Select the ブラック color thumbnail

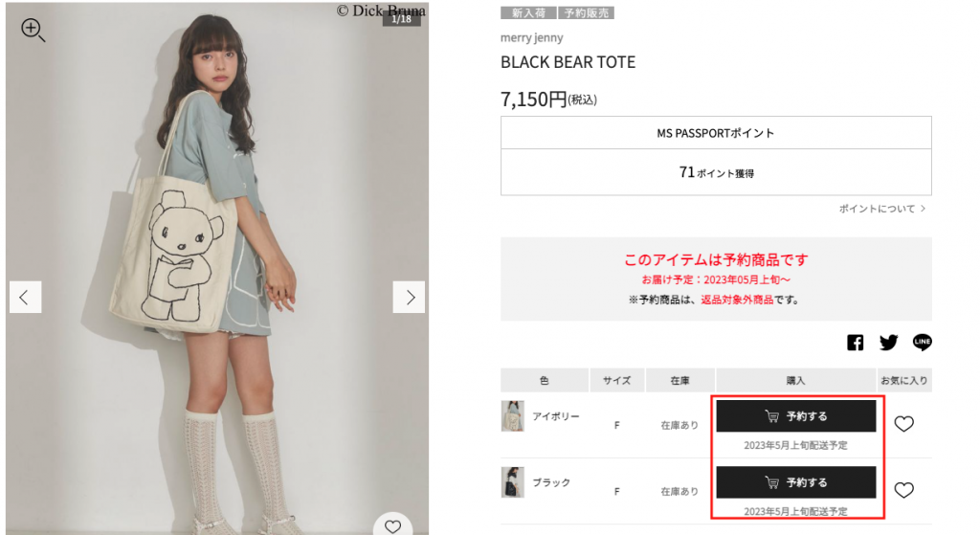(513, 482)
